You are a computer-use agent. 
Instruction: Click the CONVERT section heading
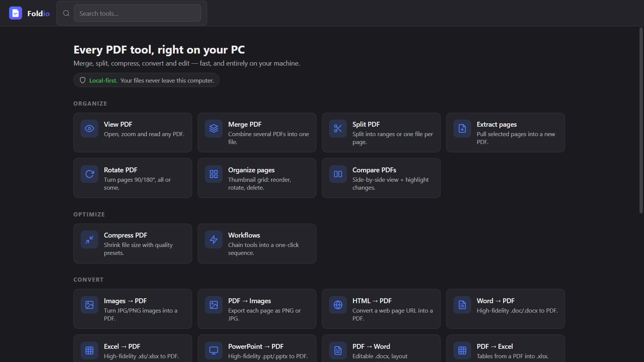click(x=89, y=280)
